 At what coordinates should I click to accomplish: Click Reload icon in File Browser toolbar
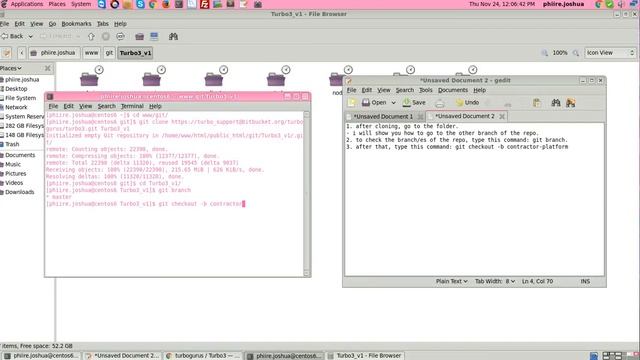[120, 36]
